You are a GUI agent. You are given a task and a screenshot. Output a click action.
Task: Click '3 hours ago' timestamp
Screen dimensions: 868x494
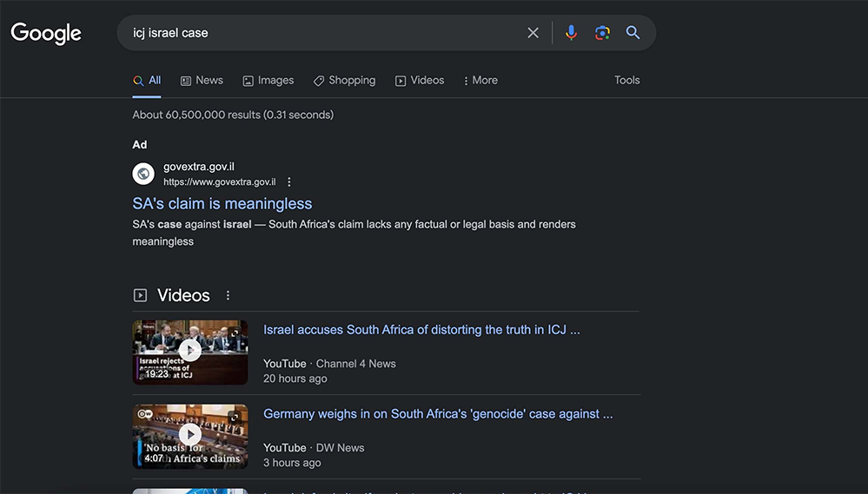click(292, 463)
